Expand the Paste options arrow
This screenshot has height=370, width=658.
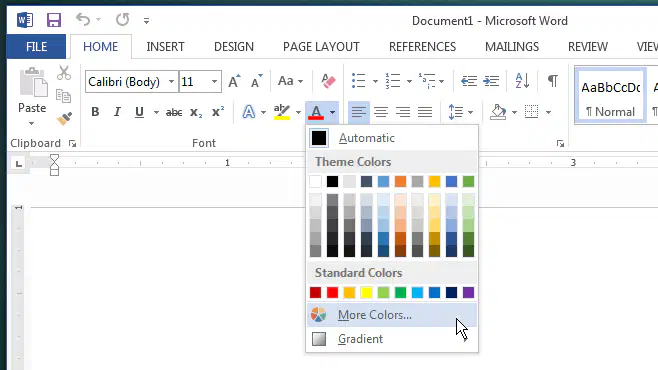point(32,123)
